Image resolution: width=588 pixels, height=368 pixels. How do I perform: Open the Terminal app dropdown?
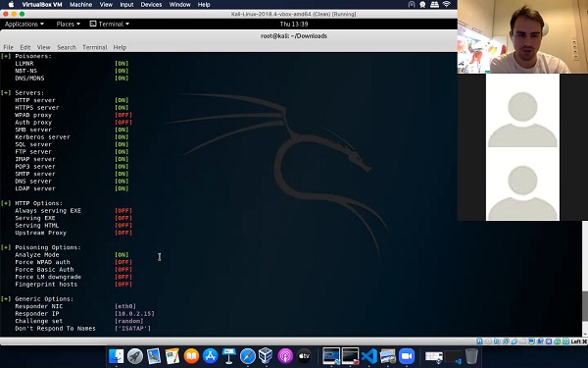(x=110, y=24)
